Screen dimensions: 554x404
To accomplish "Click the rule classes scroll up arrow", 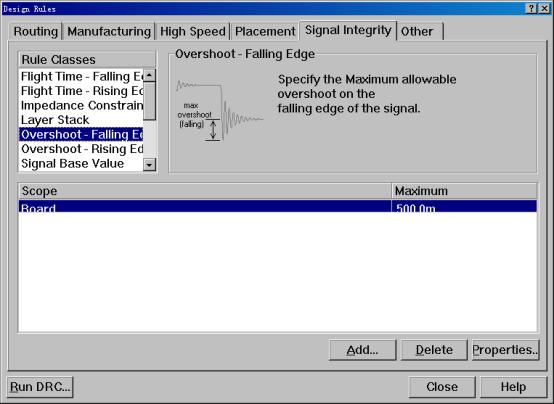I will 149,75.
